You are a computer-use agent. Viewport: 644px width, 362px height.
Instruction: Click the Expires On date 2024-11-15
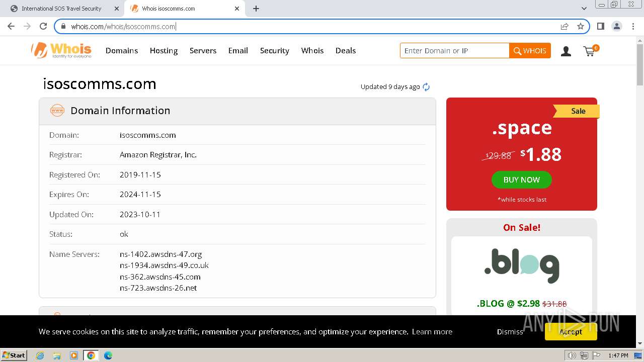click(140, 195)
